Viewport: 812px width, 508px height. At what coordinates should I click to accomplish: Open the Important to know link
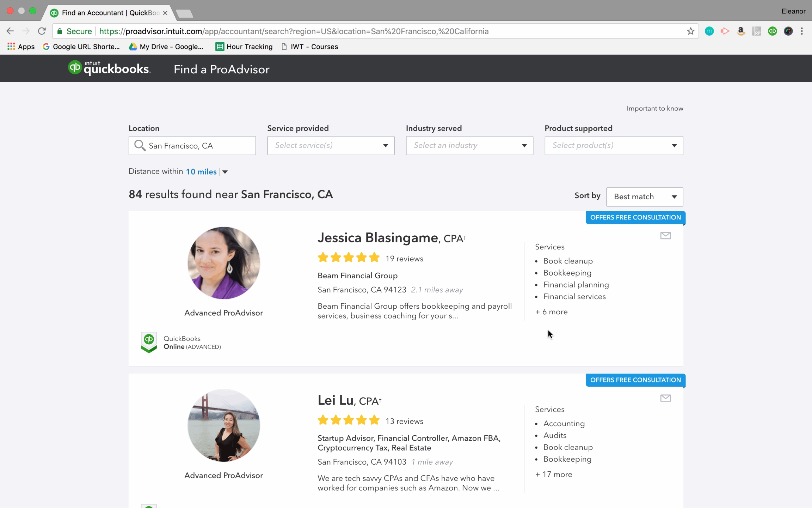click(x=655, y=108)
